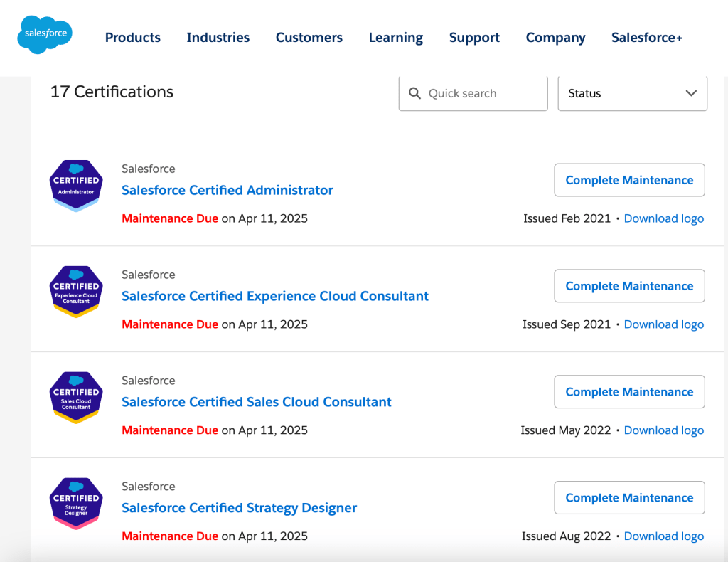Go to Salesforce+ in the navigation

click(646, 38)
